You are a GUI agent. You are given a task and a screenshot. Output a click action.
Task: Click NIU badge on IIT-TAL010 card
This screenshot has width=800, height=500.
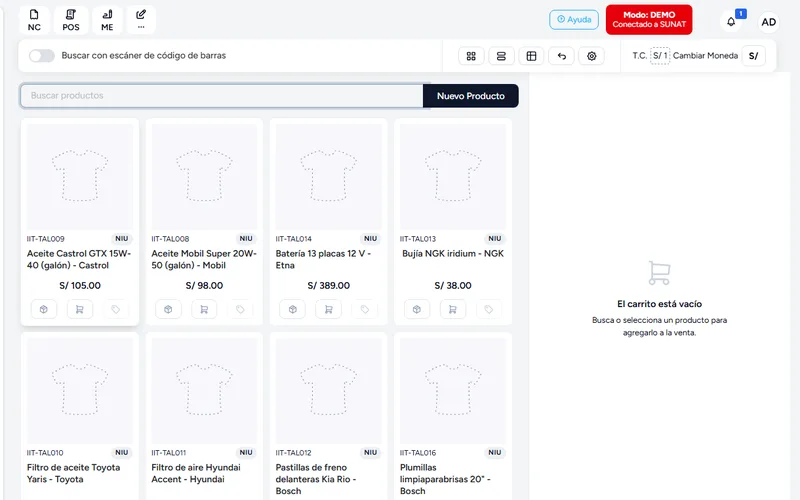(121, 453)
